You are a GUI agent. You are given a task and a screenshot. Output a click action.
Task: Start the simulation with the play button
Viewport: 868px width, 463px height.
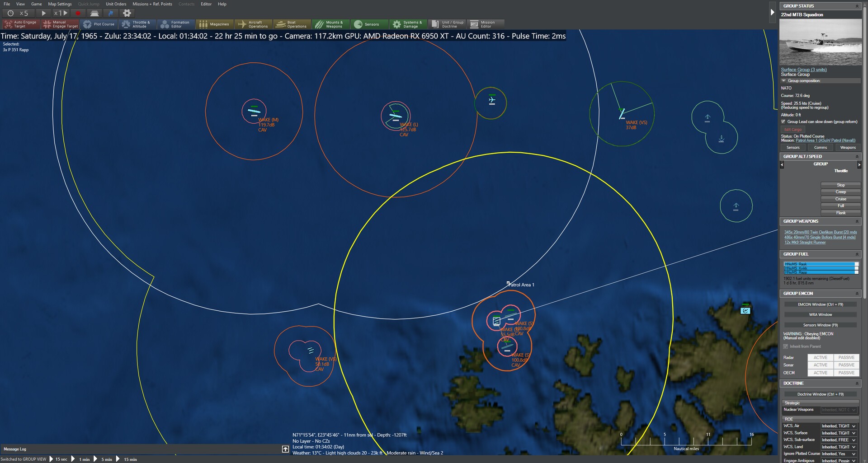click(44, 13)
